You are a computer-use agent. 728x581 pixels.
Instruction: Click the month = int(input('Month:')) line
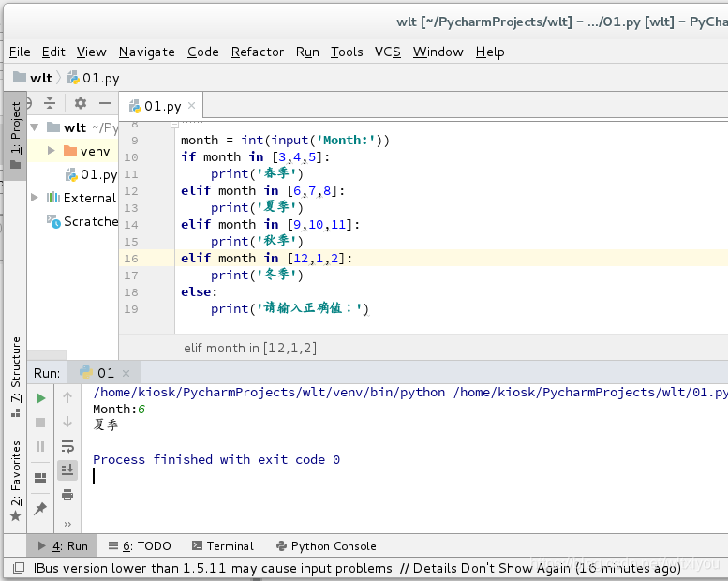click(285, 141)
